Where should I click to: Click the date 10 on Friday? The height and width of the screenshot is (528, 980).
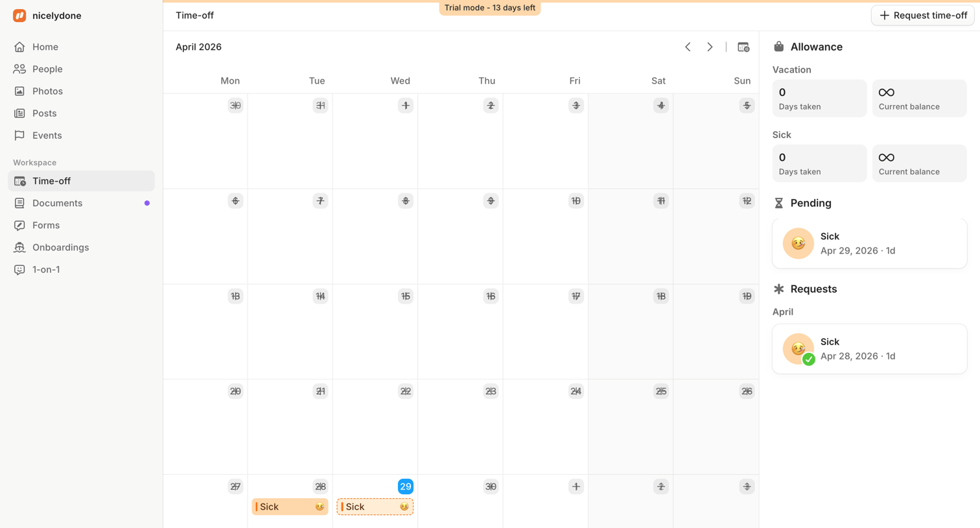point(576,201)
